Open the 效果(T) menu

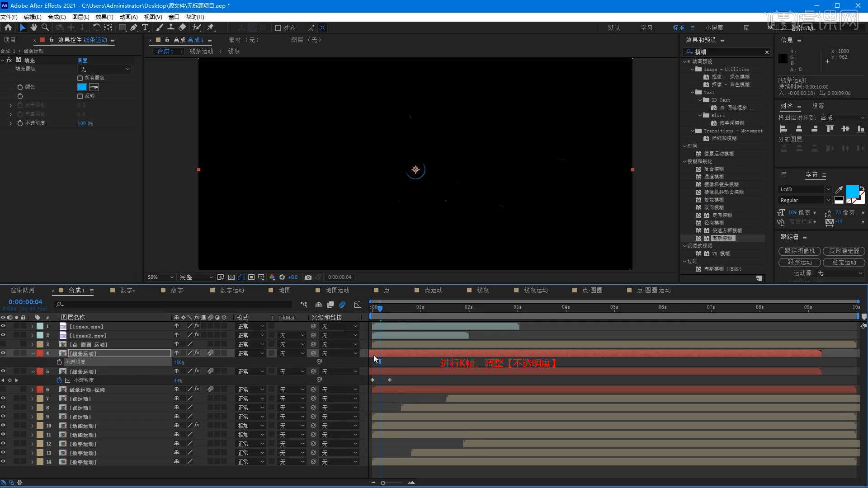click(x=104, y=17)
